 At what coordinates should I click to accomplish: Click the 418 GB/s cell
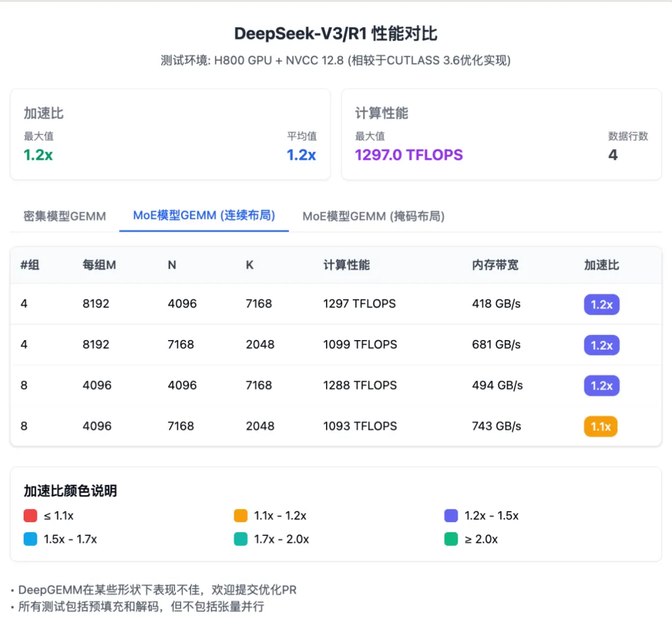tap(497, 303)
